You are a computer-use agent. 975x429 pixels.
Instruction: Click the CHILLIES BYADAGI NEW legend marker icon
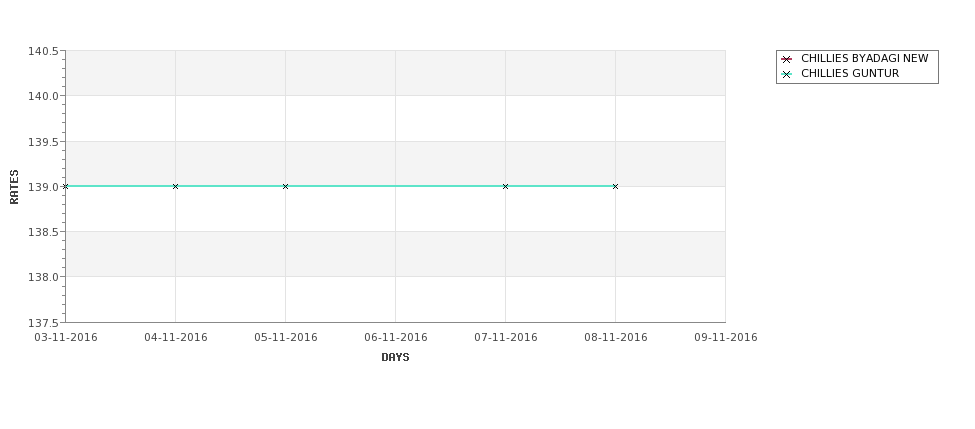point(787,59)
